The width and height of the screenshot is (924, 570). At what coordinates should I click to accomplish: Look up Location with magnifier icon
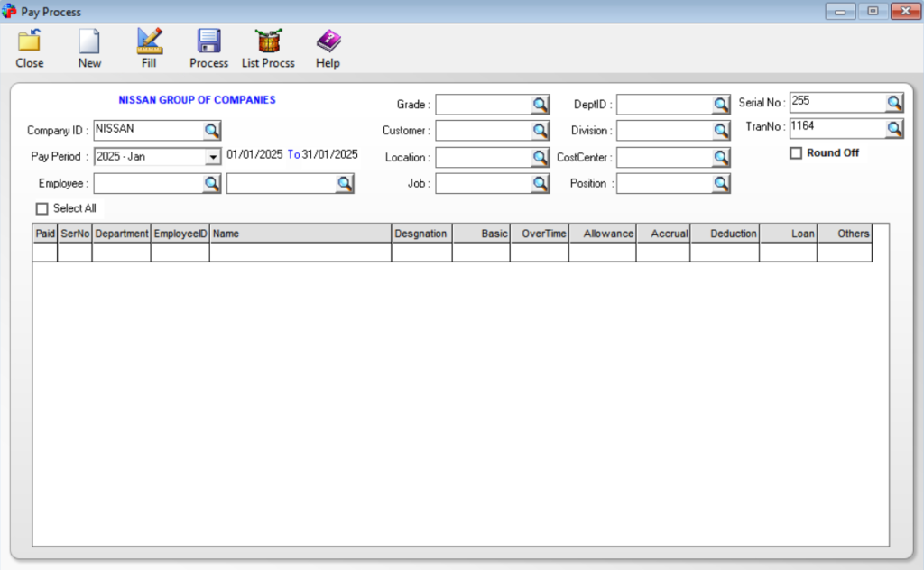pyautogui.click(x=540, y=157)
